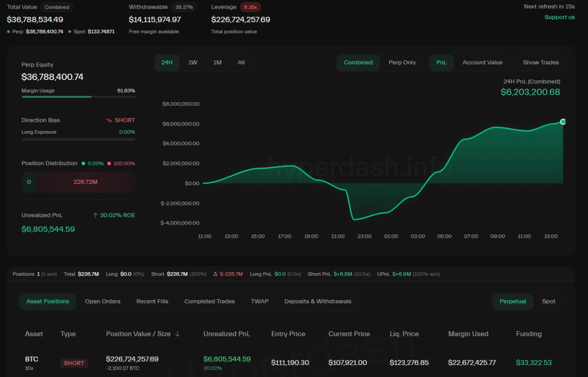Click the SHORT direction bias trend icon
This screenshot has width=588, height=377.
point(109,120)
